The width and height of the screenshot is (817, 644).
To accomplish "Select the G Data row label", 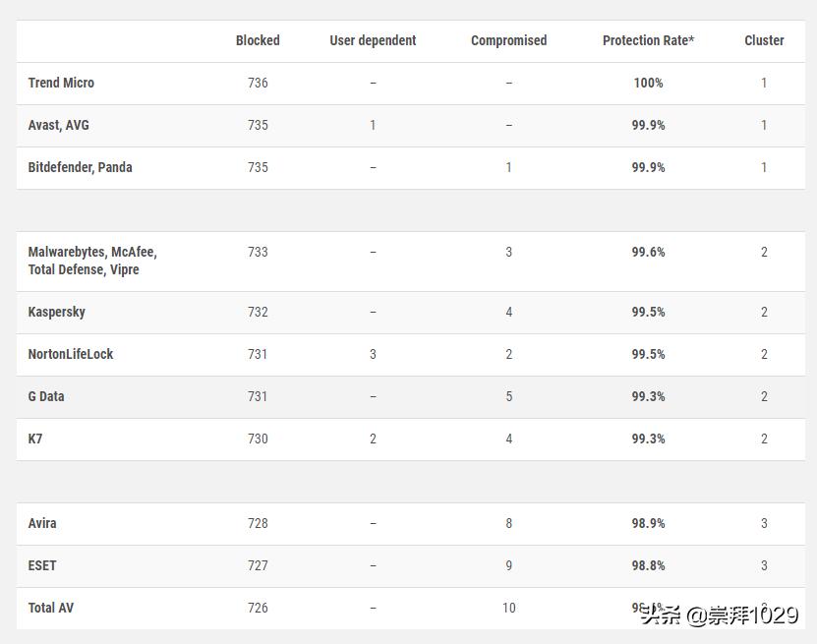I will pos(46,396).
